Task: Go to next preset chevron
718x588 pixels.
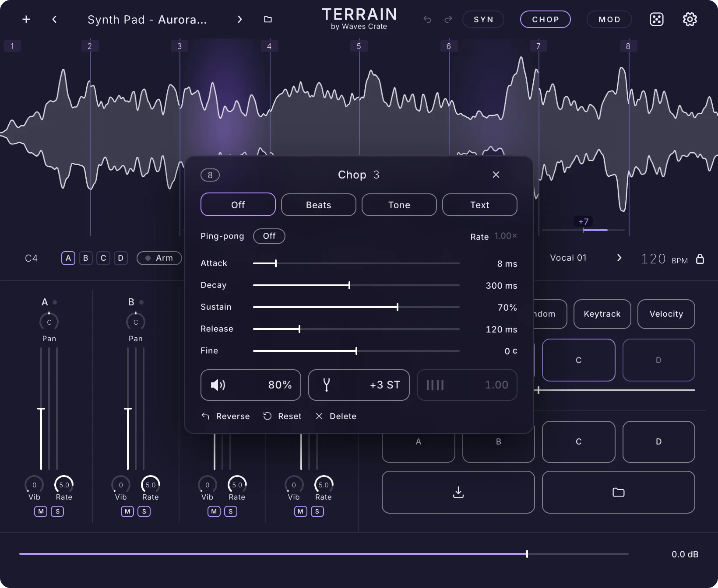Action: [239, 19]
